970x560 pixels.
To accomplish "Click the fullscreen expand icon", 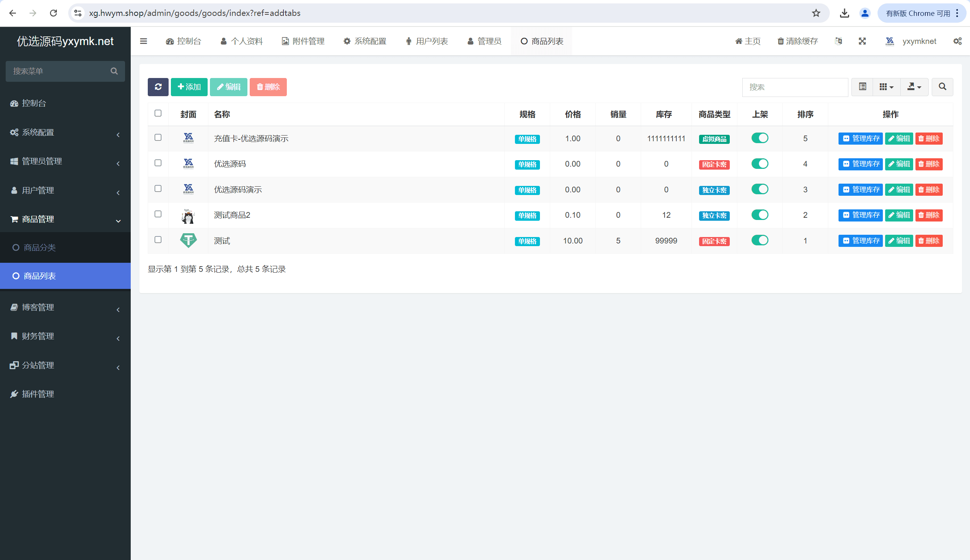I will coord(862,41).
